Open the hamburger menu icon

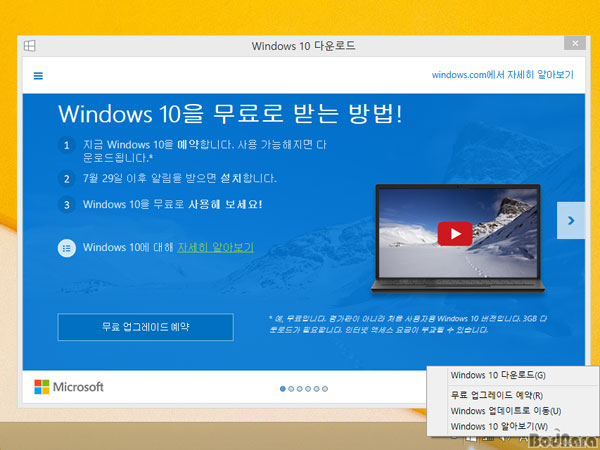coord(38,76)
